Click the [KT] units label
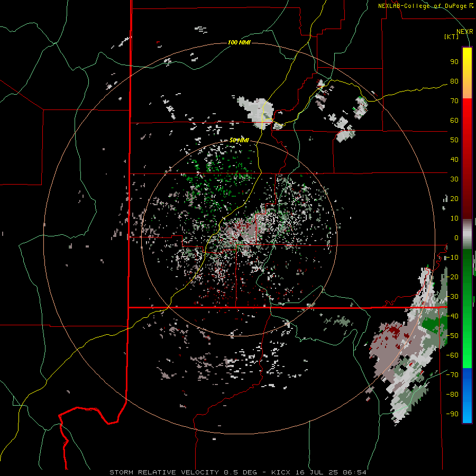The height and width of the screenshot is (476, 476). coord(452,36)
